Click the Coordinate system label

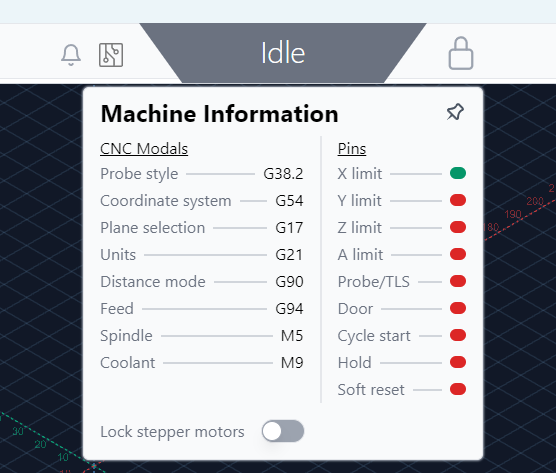click(x=166, y=201)
